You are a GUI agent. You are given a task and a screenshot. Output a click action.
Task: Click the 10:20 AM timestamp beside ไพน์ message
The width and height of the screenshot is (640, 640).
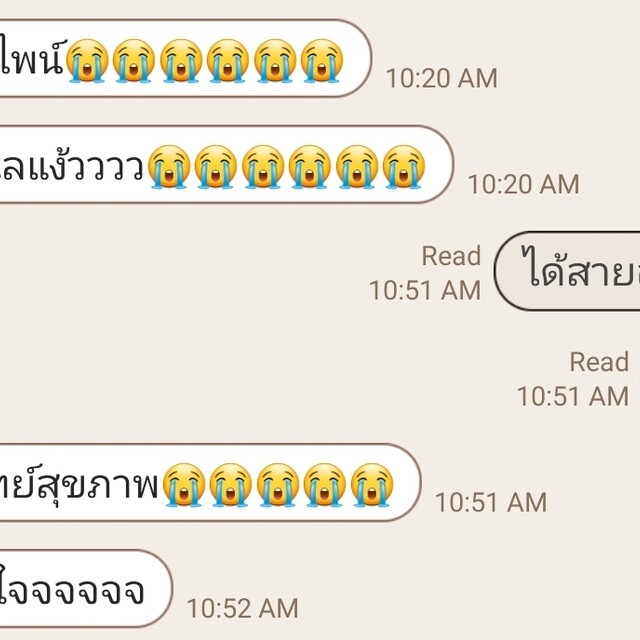click(x=442, y=78)
